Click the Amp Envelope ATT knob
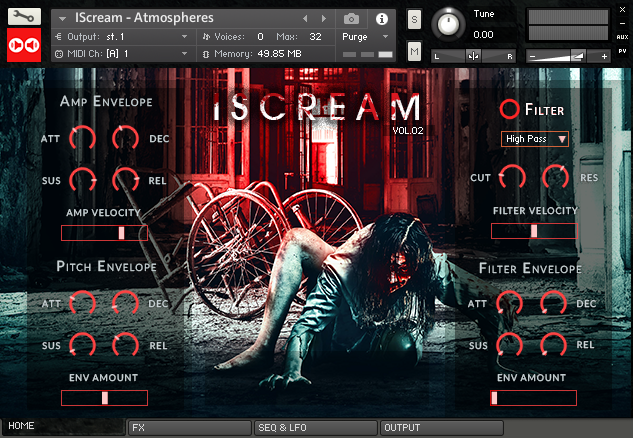Screen dimensions: 633x438 [83, 139]
